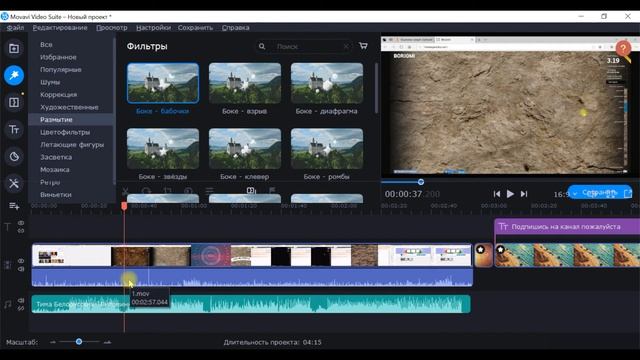Click the zoom out minus icon at Масштаб
The image size is (640, 360).
click(53, 342)
